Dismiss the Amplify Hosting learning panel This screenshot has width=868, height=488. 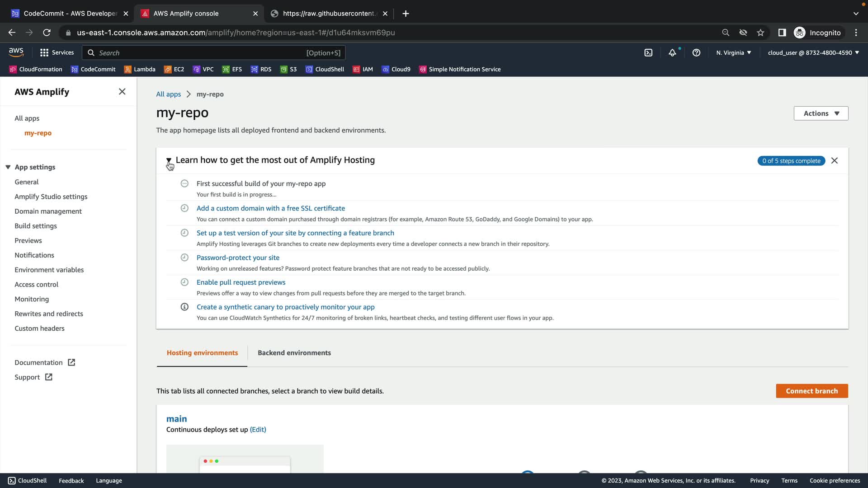835,161
